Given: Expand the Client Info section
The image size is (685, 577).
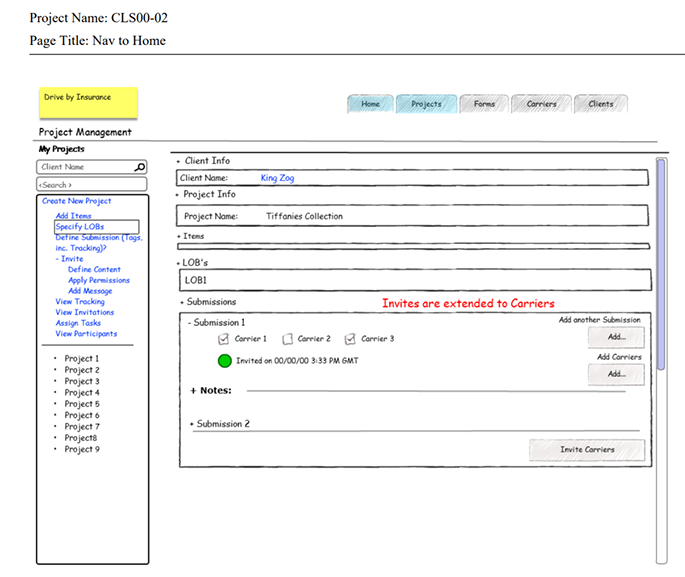Looking at the screenshot, I should [179, 161].
